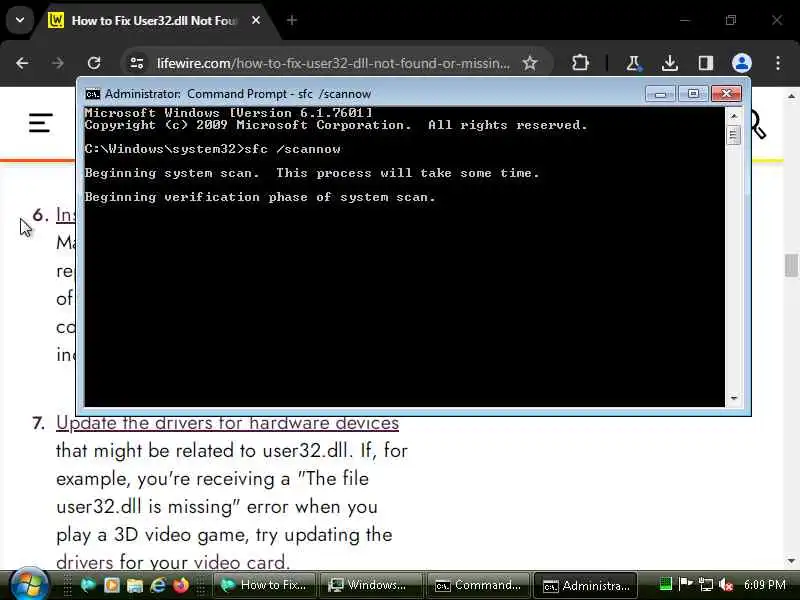Open the Command Prompt window system menu icon
Viewport: 800px width, 600px height.
92,94
